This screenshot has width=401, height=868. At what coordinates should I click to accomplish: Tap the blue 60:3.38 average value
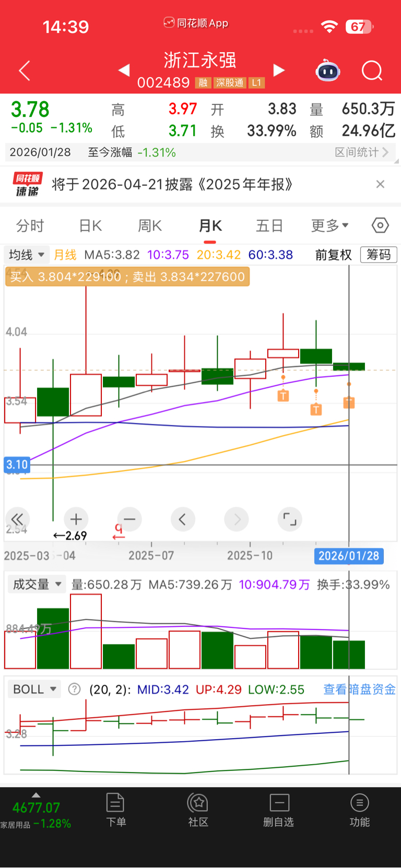click(x=270, y=255)
